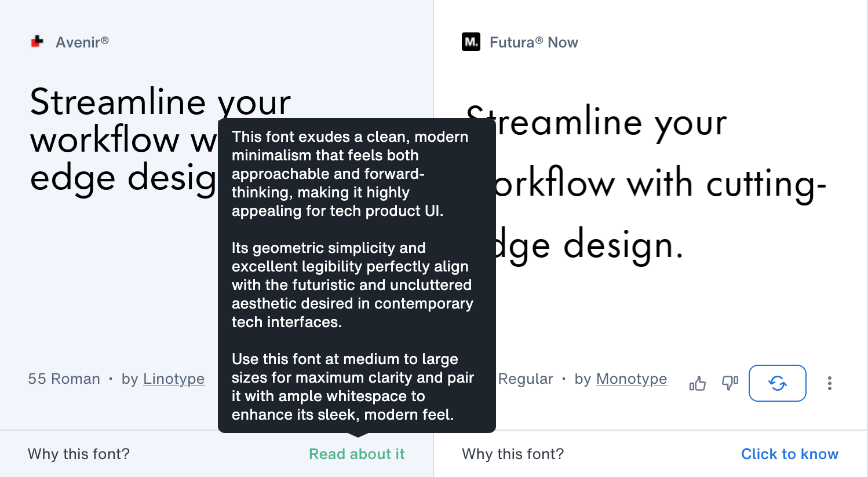Open the Monotype foundry link
The height and width of the screenshot is (477, 868).
[632, 379]
